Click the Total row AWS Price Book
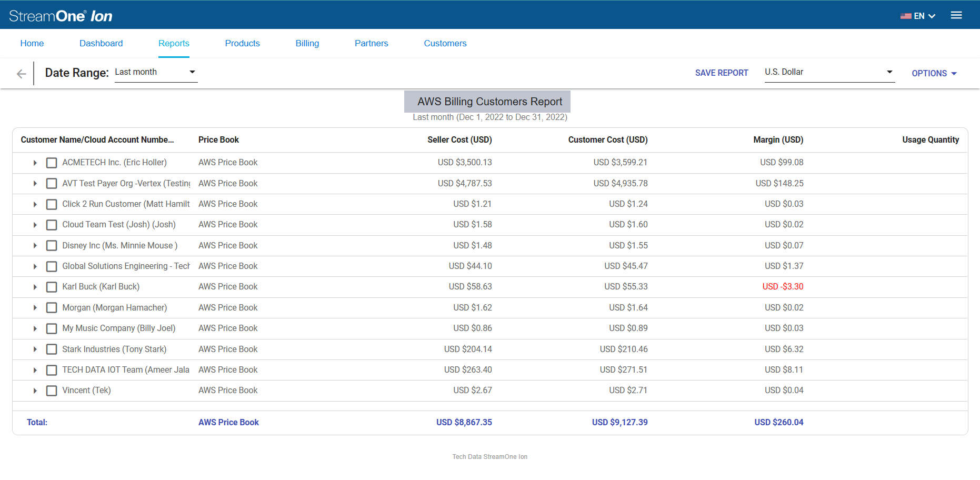Image resolution: width=980 pixels, height=480 pixels. click(228, 423)
